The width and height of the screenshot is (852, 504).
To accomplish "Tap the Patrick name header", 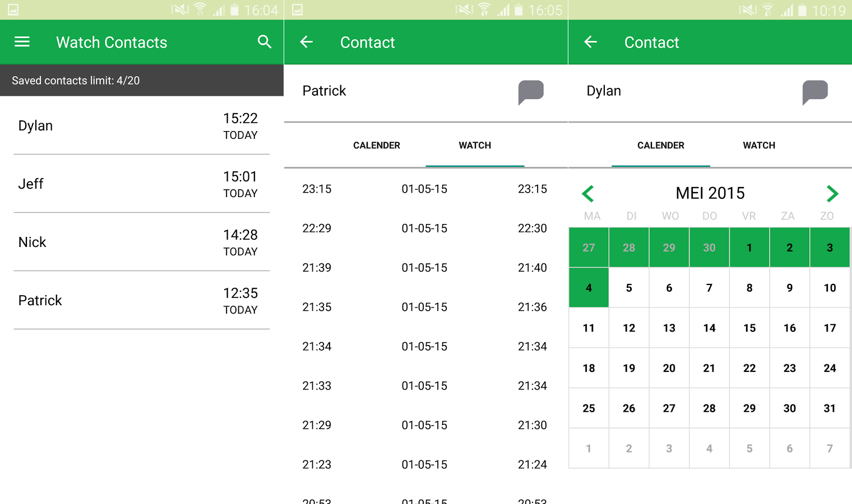I will 324,91.
